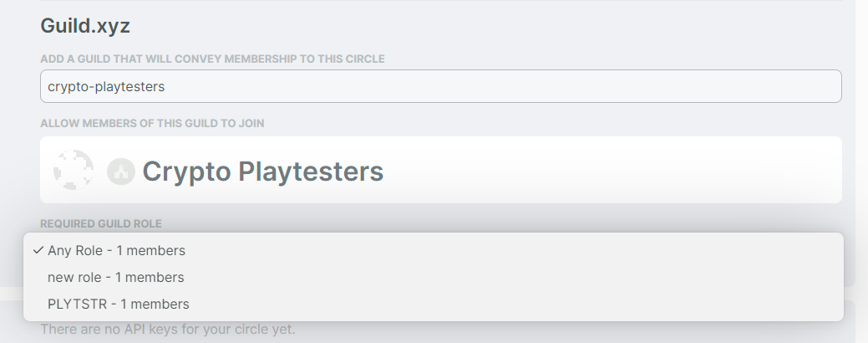
Task: Click the blank right end of the guild input
Action: pos(752,86)
